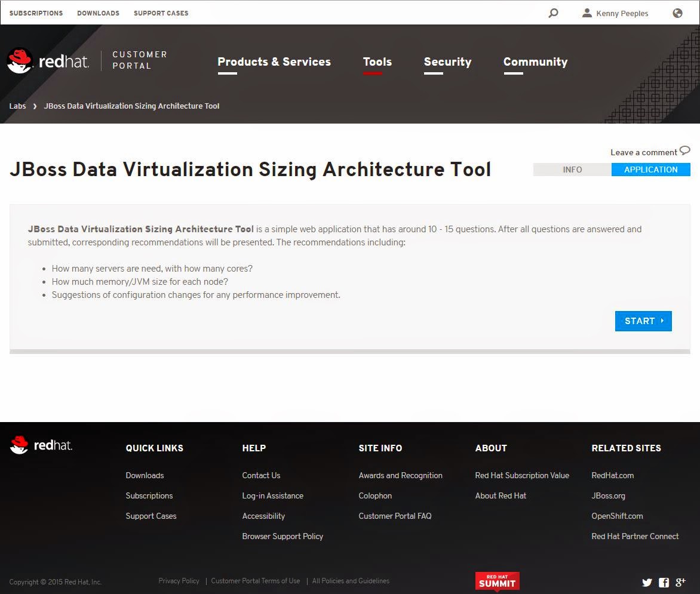Open the Community menu
The image size is (700, 594).
536,62
